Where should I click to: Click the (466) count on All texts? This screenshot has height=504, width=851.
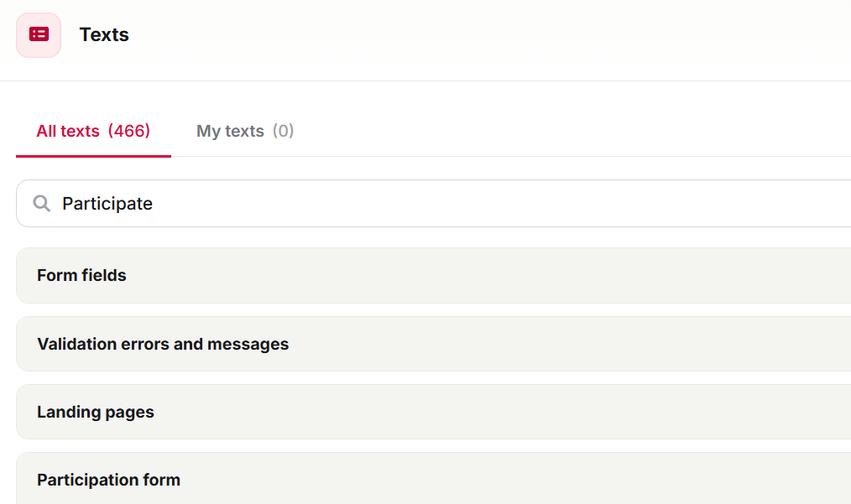click(129, 131)
